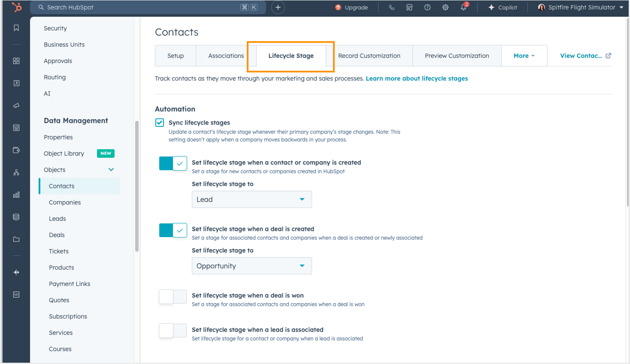Viewport: 630px width, 364px height.
Task: Click the HubSpot search bar
Action: pyautogui.click(x=147, y=7)
